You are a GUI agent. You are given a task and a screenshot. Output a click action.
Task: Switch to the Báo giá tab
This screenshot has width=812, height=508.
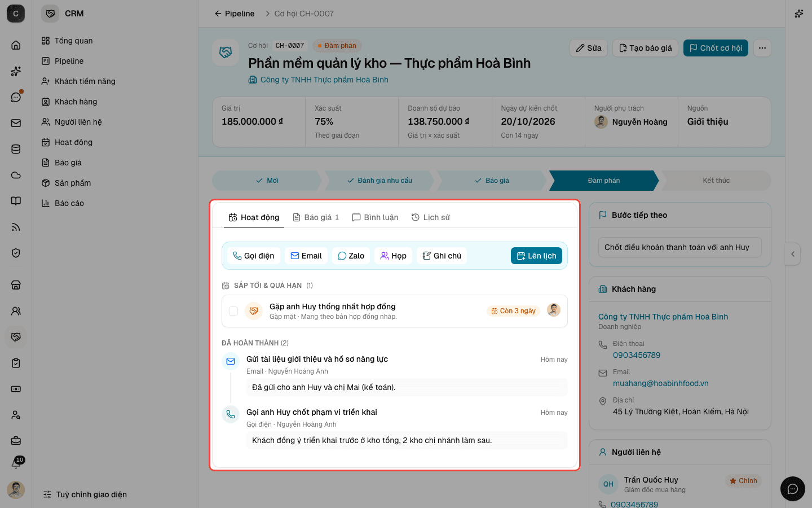(x=316, y=217)
